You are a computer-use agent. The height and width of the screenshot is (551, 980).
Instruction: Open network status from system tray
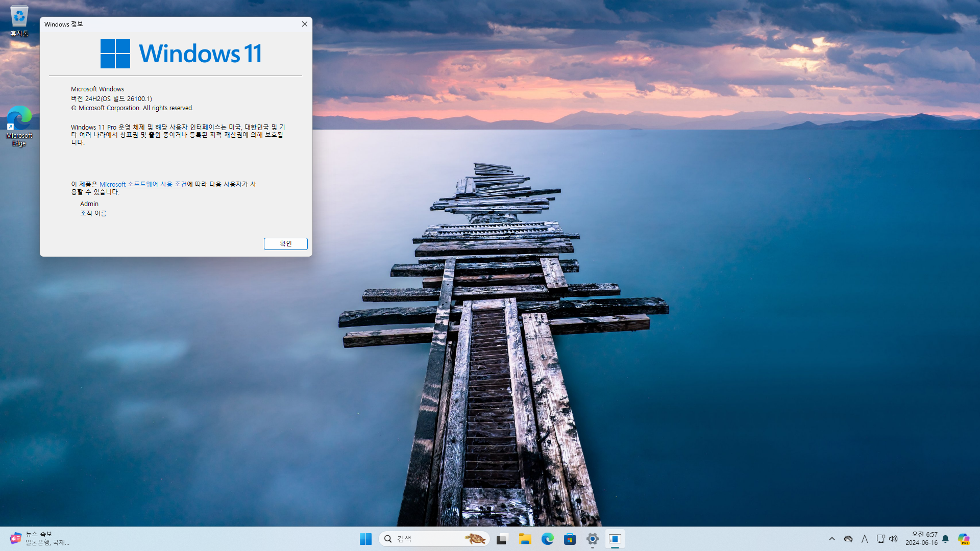coord(880,539)
